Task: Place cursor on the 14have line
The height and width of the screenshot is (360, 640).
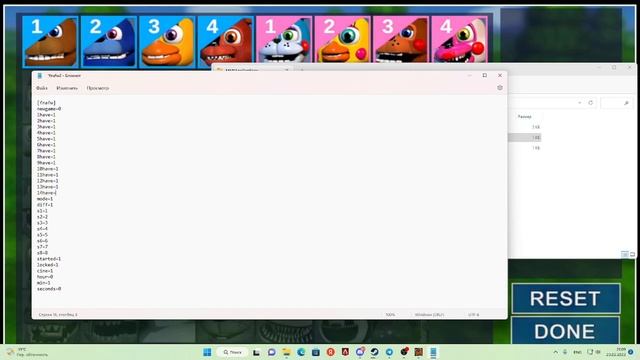Action: click(x=47, y=193)
